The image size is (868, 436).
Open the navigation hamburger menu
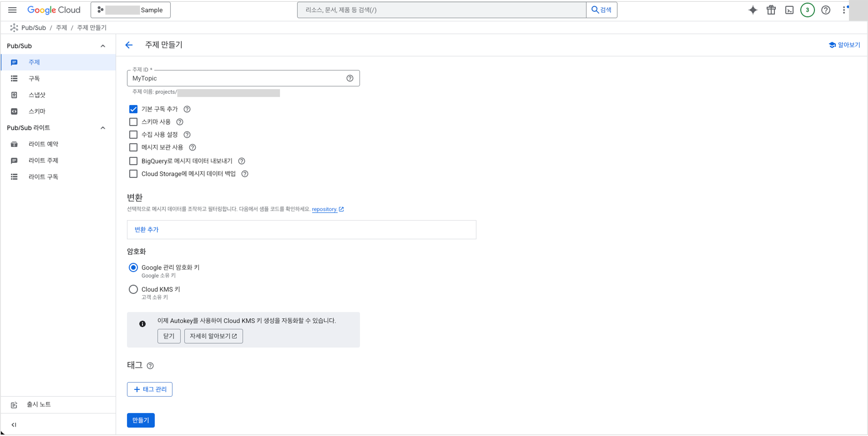click(12, 10)
